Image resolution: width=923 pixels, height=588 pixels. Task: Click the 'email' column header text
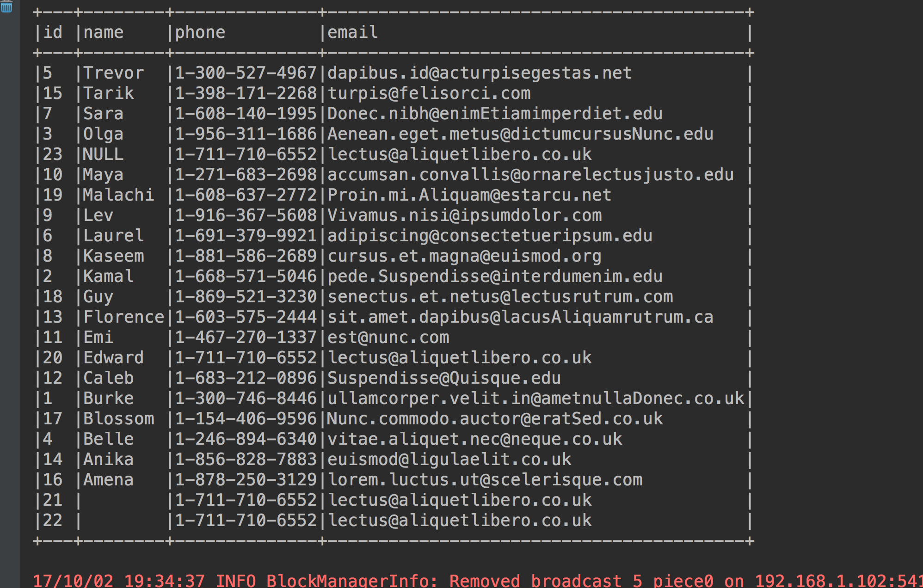pyautogui.click(x=352, y=32)
